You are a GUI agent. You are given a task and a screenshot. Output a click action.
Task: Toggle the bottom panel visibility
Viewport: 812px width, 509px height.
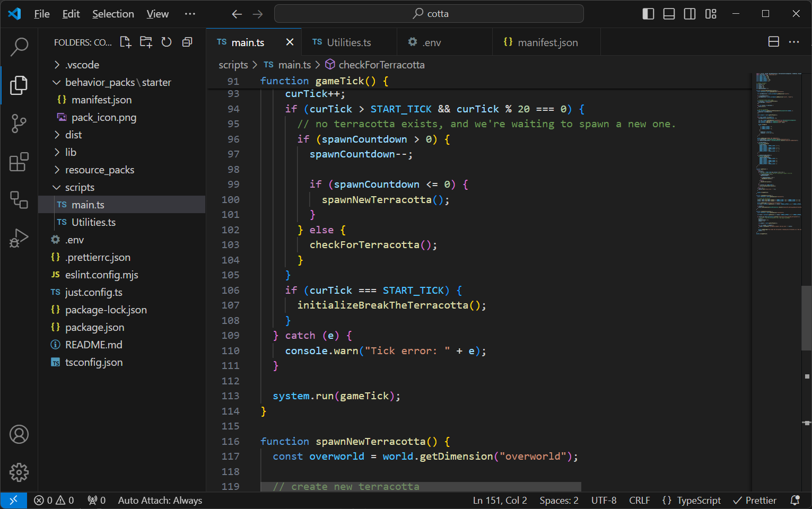[669, 14]
